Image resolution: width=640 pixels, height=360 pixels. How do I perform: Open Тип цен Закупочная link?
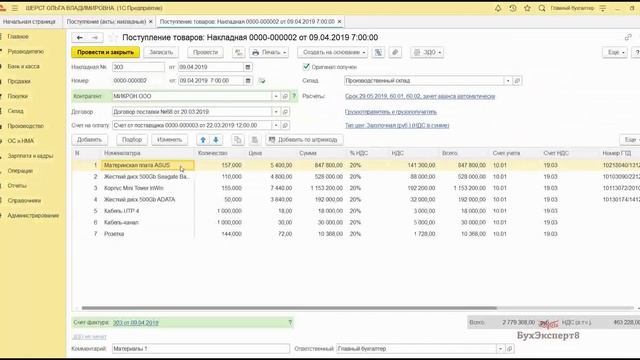click(x=397, y=125)
